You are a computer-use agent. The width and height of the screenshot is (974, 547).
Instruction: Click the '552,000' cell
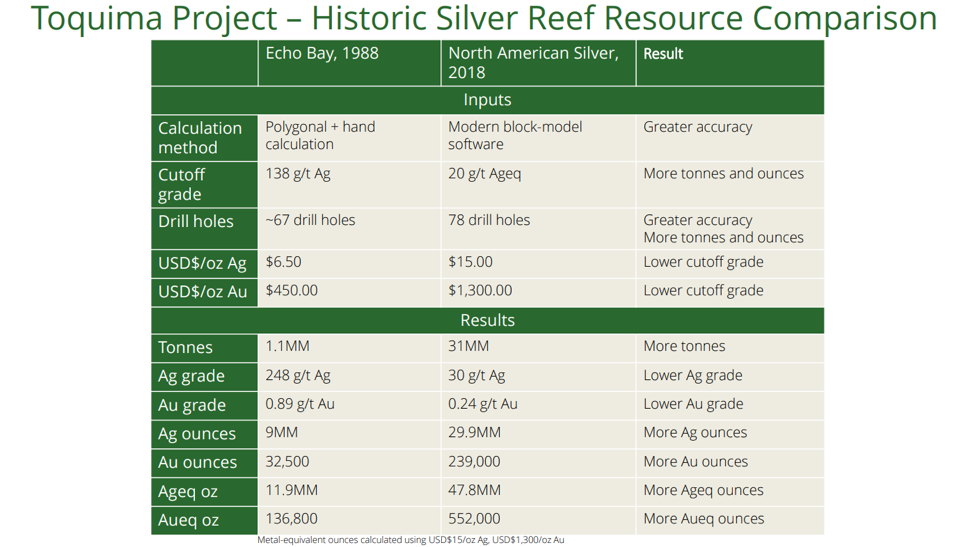539,520
